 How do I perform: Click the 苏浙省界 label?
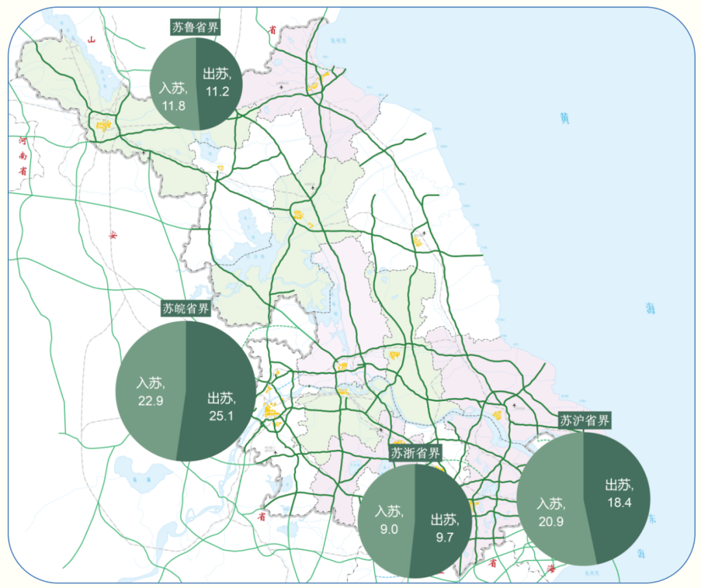point(415,453)
